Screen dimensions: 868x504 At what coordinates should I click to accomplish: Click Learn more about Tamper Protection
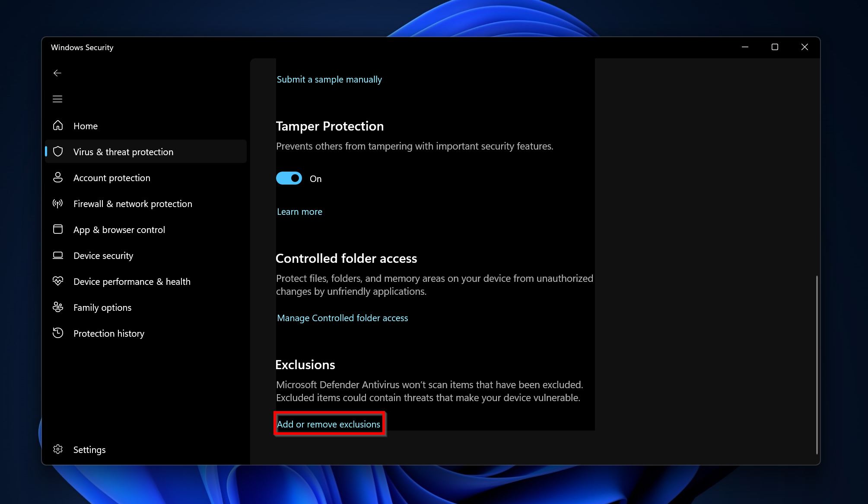(299, 211)
